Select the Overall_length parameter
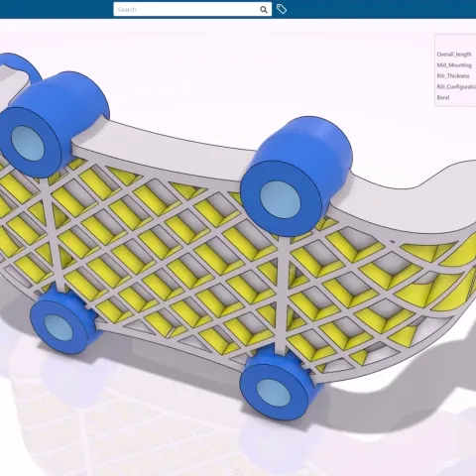 454,55
